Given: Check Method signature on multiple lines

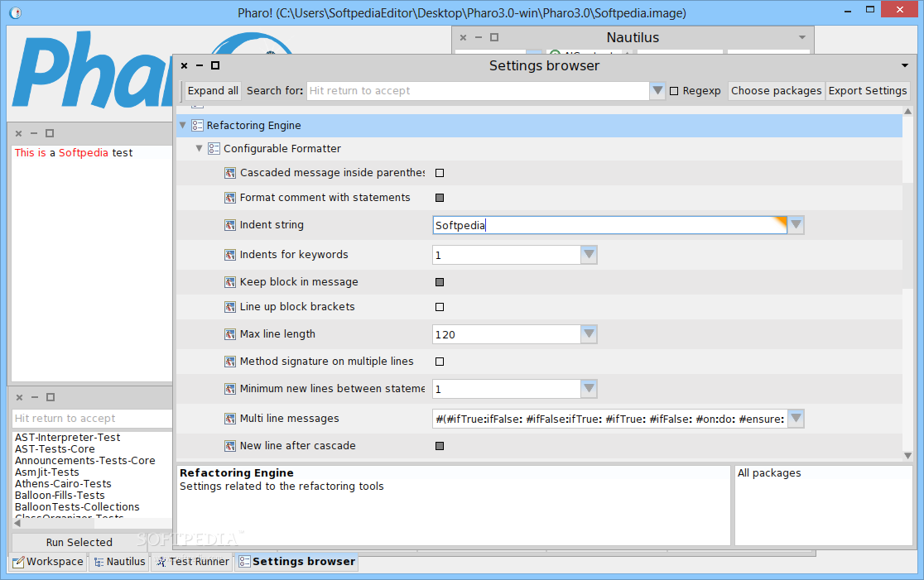Looking at the screenshot, I should (440, 362).
